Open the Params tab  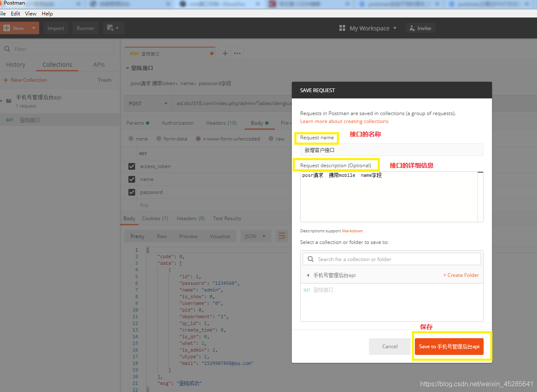tap(138, 123)
